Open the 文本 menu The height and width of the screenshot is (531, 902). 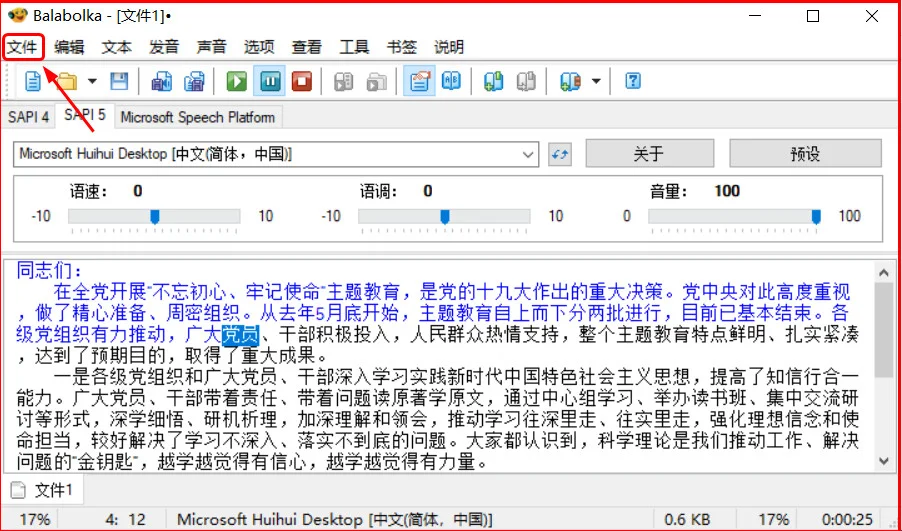pyautogui.click(x=117, y=47)
